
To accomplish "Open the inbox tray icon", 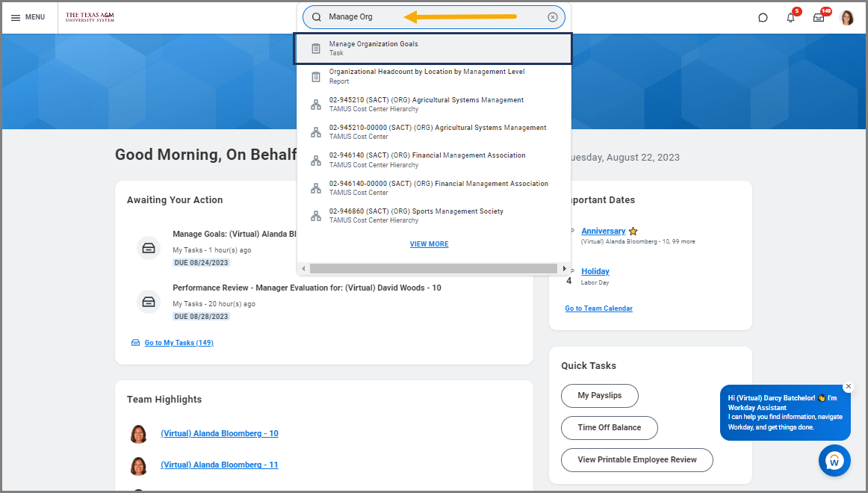I will pos(819,18).
